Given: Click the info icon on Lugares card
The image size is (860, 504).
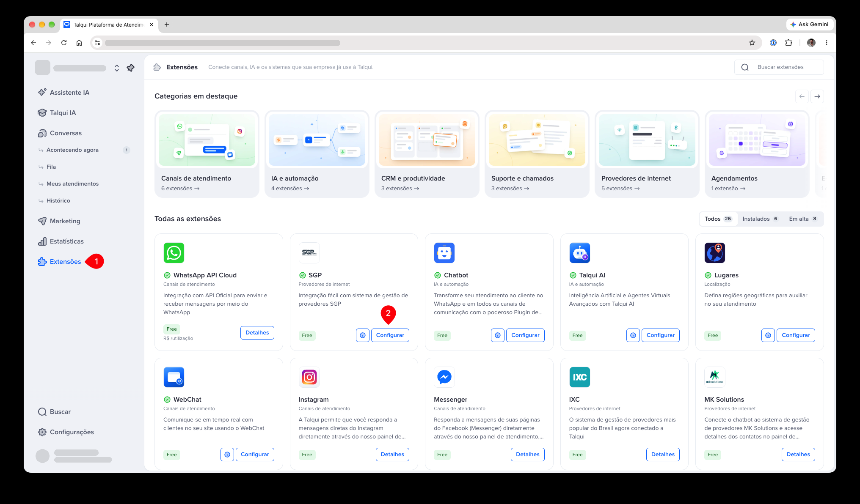Looking at the screenshot, I should (768, 335).
